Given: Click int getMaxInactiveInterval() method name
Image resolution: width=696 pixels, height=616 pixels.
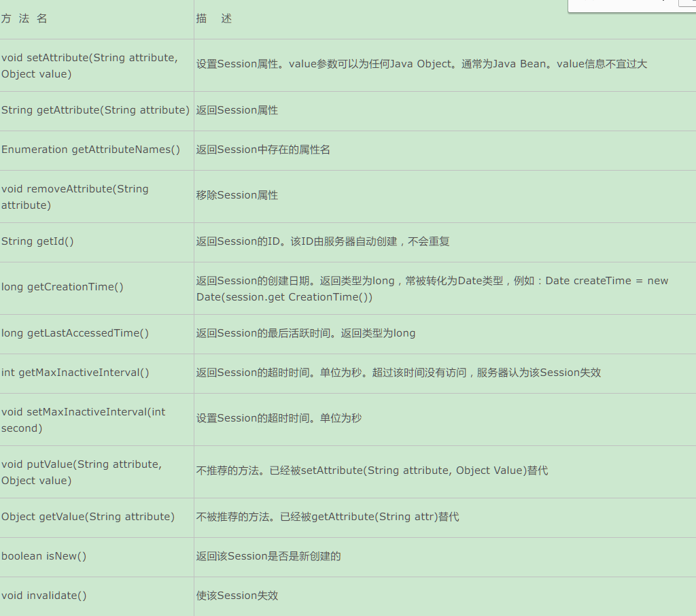Looking at the screenshot, I should [75, 373].
